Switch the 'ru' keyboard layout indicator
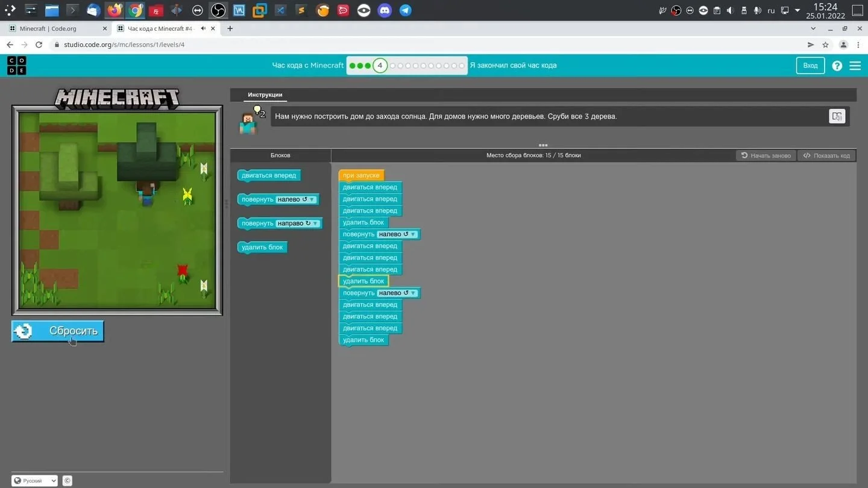The image size is (868, 488). coord(771,10)
